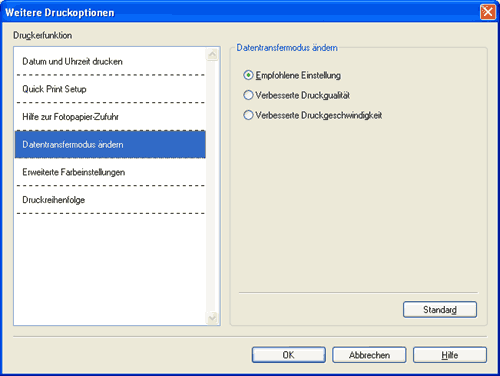Click the list scrollbar down arrow
The height and width of the screenshot is (376, 500).
click(212, 318)
